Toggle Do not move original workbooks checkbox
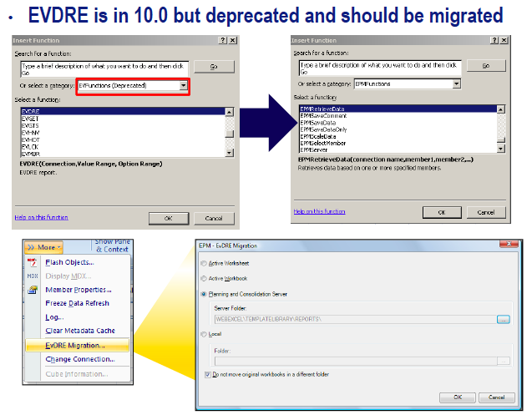Image resolution: width=532 pixels, height=420 pixels. click(x=208, y=375)
